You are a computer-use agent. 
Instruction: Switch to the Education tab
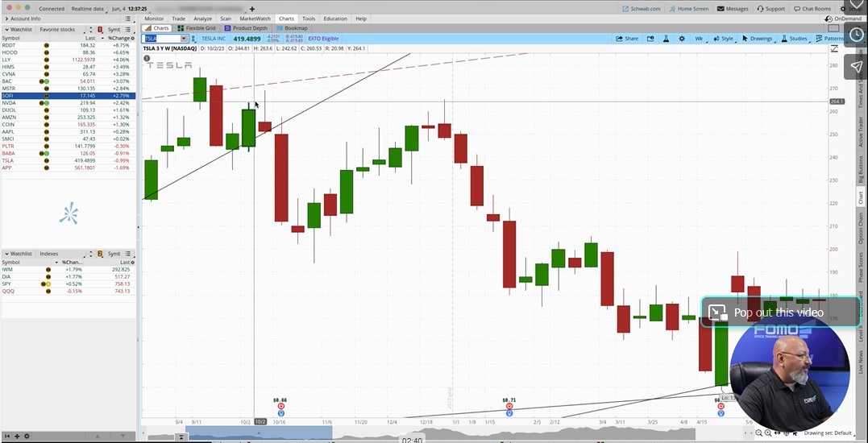[335, 19]
